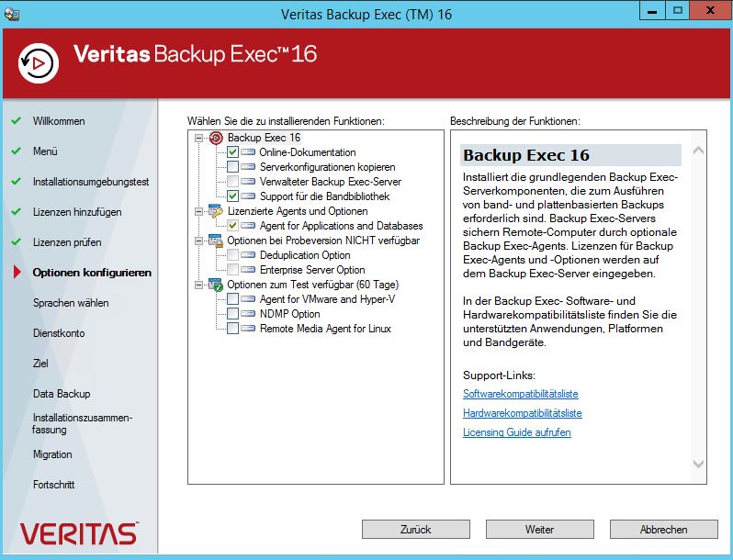Screen dimensions: 733x560
Task: Select the Ziel step in the sidebar
Action: [40, 364]
